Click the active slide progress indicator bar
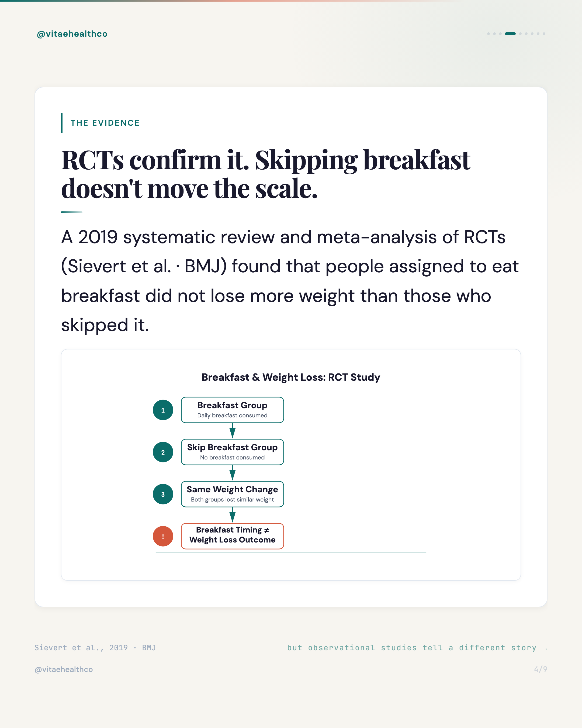 (510, 34)
